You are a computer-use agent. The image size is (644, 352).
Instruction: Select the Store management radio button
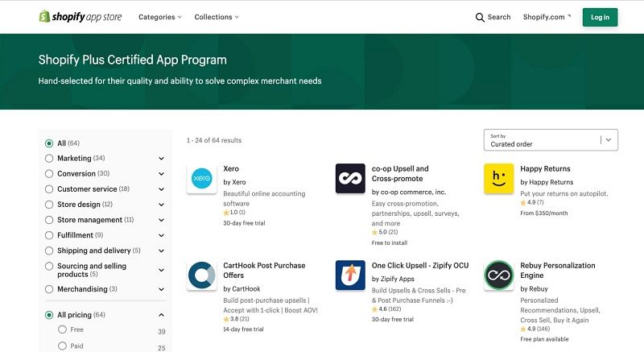coord(49,220)
